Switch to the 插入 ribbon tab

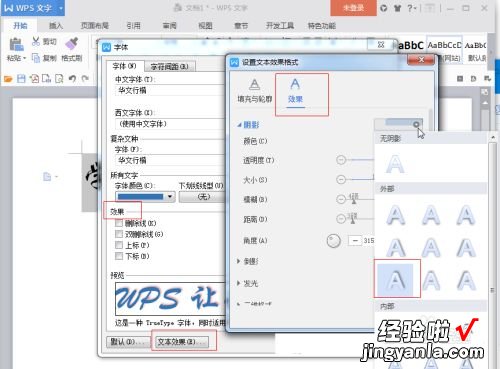tap(56, 26)
